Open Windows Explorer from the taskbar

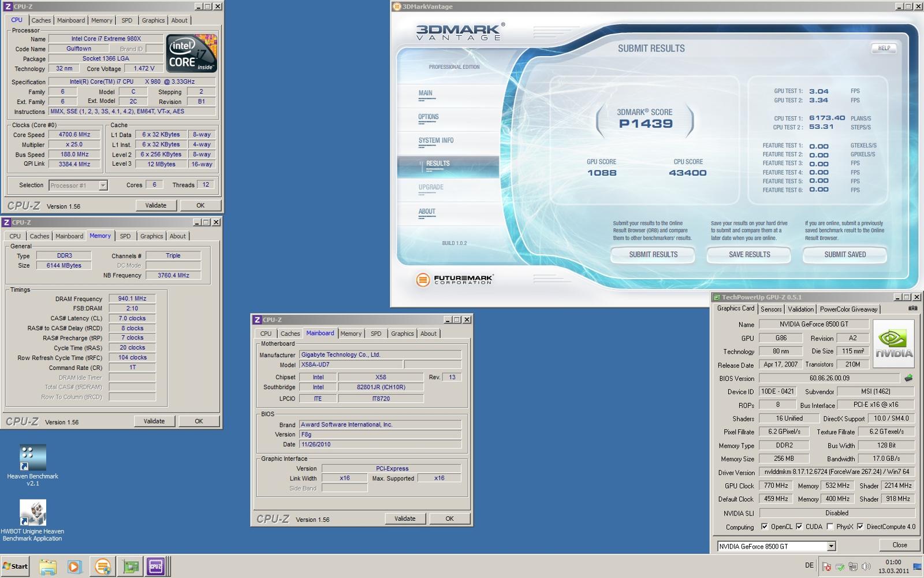coord(48,566)
